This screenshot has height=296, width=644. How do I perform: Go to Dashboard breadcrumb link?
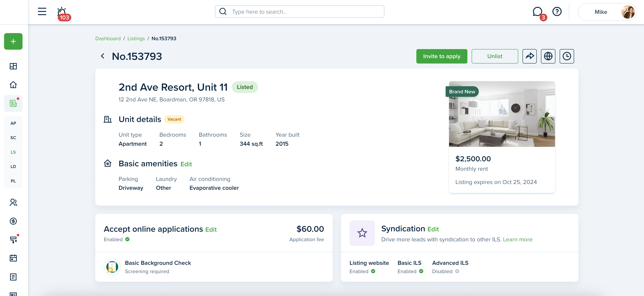click(108, 38)
